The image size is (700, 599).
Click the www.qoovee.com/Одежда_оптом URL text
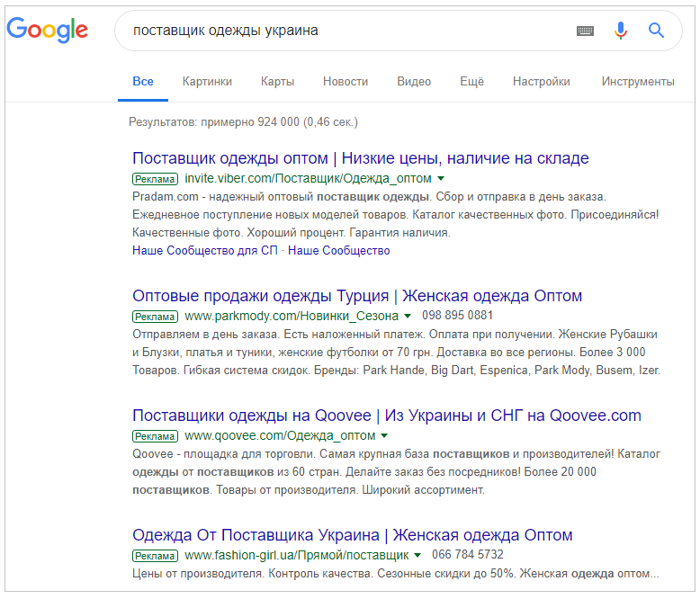pyautogui.click(x=280, y=435)
